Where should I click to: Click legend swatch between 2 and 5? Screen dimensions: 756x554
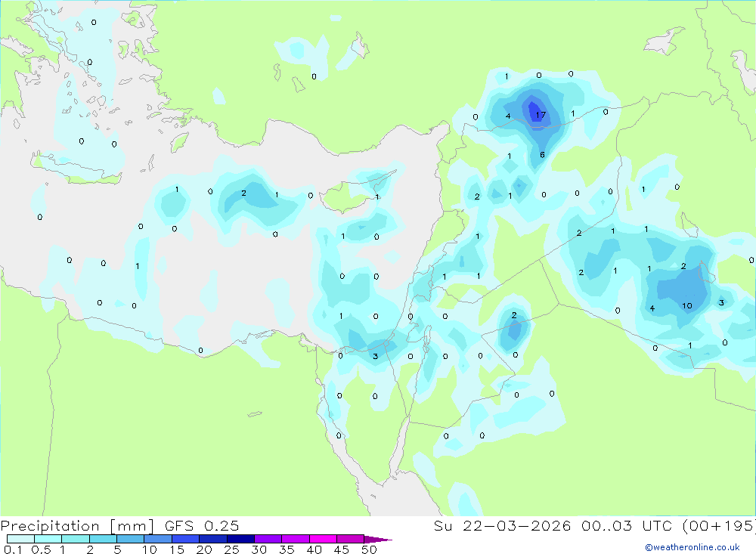click(103, 539)
